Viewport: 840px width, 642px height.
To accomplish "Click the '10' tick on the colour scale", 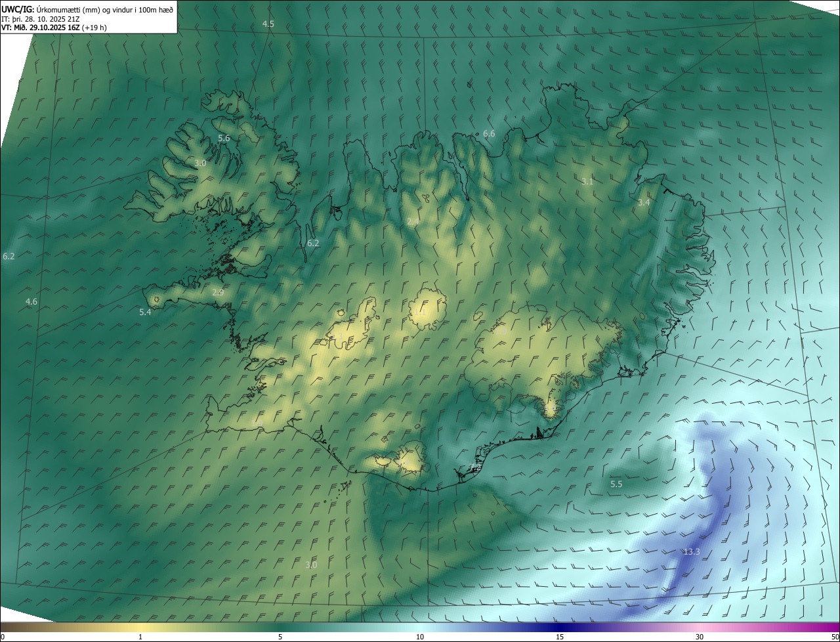I will pos(420,637).
